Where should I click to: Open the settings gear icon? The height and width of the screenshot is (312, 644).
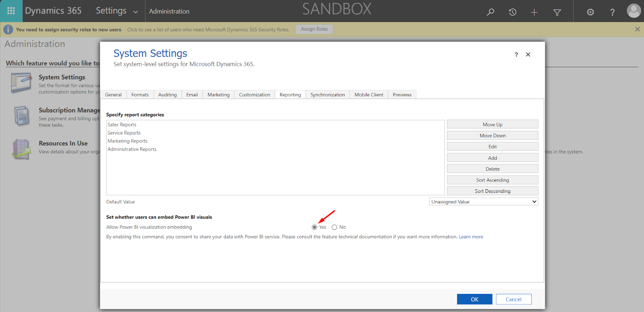590,12
